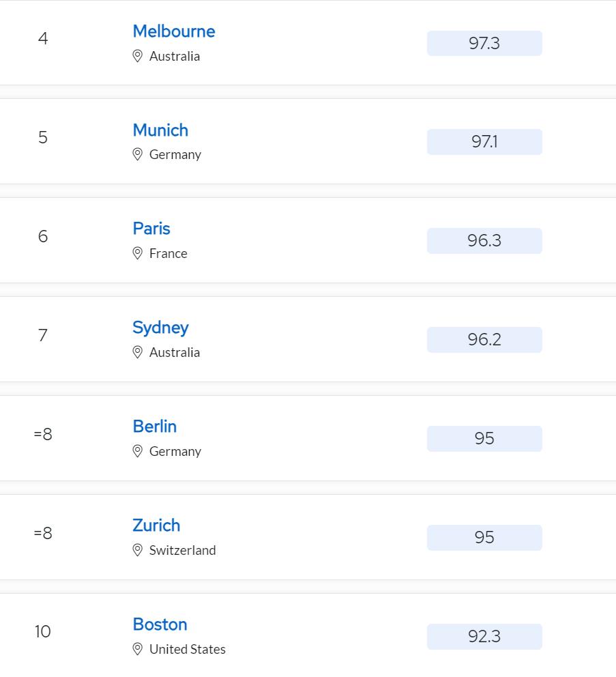
Task: Open the Boston link
Action: [160, 624]
